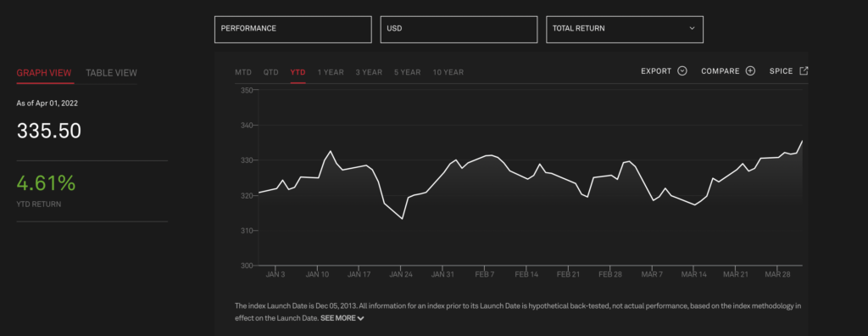Select the 5 YEAR time range
Image resolution: width=868 pixels, height=336 pixels.
(408, 72)
